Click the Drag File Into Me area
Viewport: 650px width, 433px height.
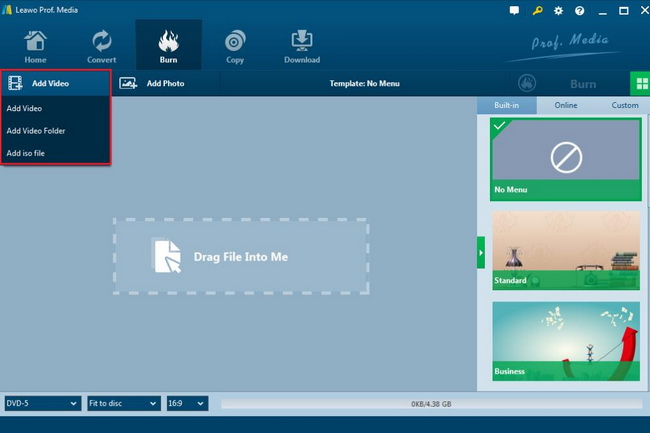point(241,256)
